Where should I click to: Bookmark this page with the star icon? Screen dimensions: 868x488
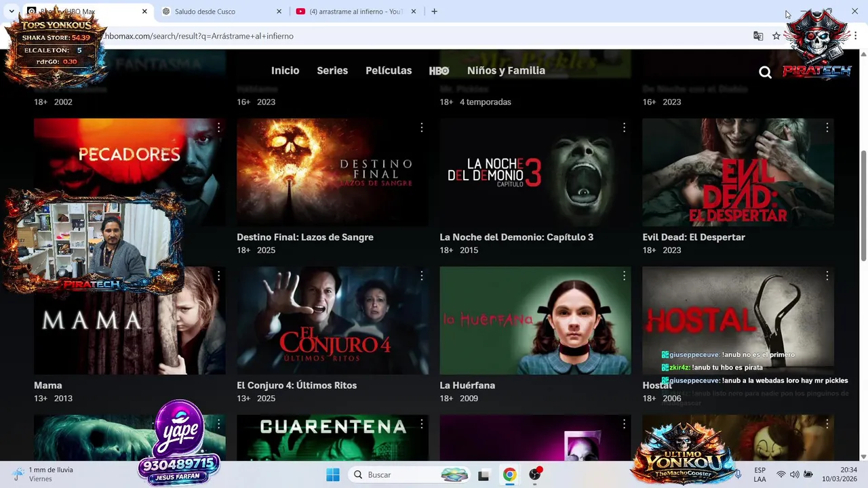pyautogui.click(x=776, y=36)
